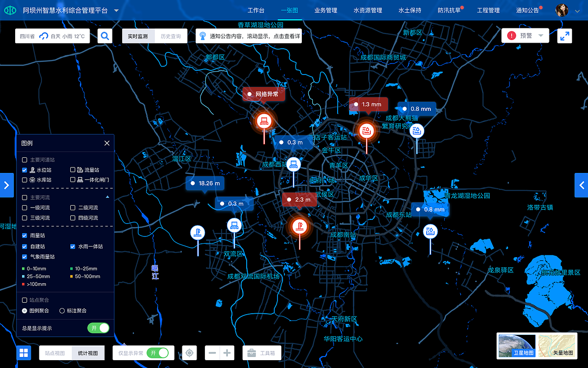Expand the right side panel arrow
588x368 pixels.
(582, 185)
